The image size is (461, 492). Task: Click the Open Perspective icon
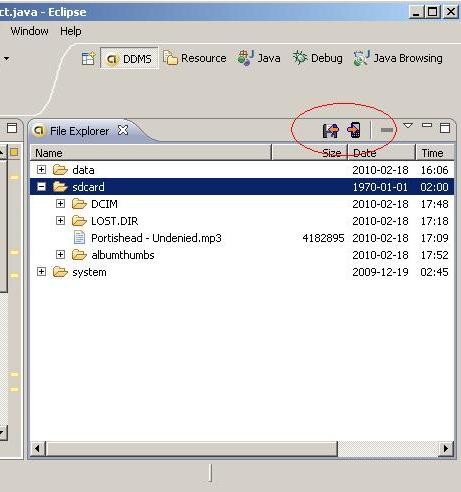pyautogui.click(x=88, y=58)
